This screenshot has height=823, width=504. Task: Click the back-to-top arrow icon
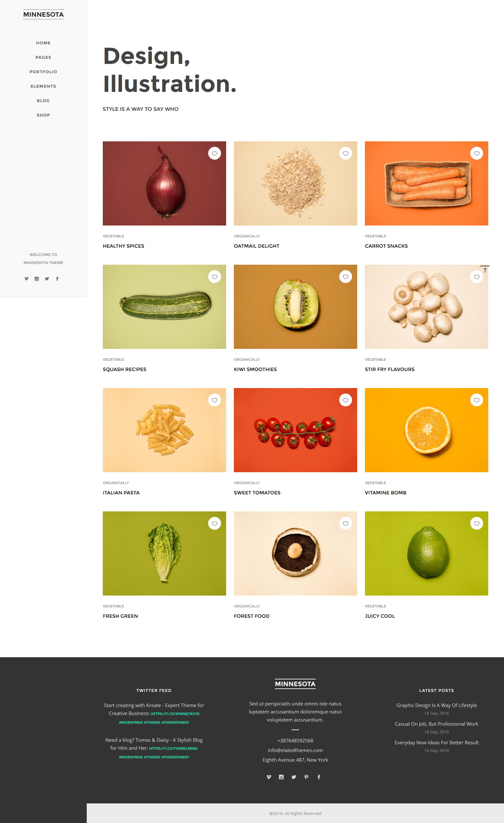tap(485, 269)
